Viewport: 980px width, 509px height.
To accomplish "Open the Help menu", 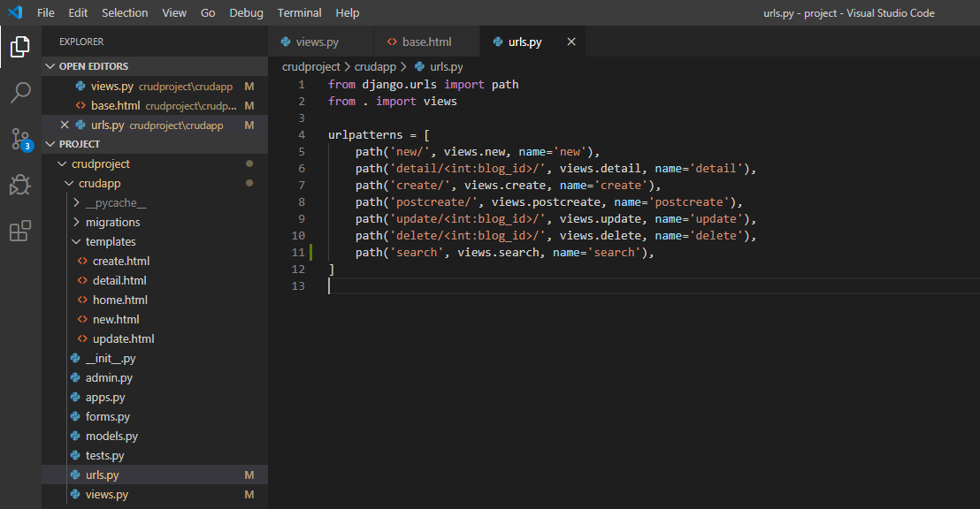I will tap(348, 12).
